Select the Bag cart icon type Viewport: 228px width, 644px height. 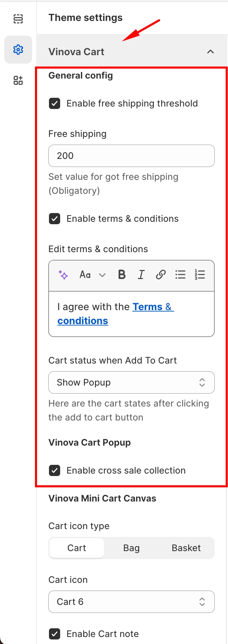click(131, 548)
